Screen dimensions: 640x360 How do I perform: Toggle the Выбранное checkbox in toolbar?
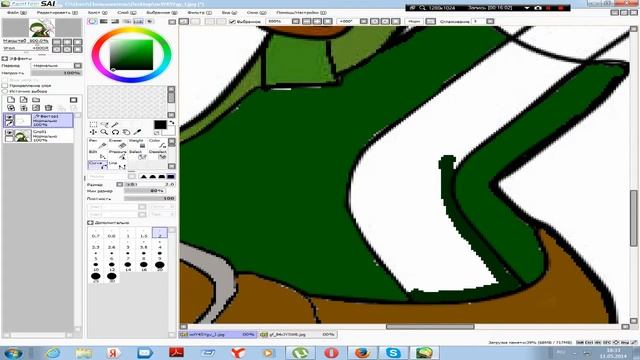pos(232,21)
